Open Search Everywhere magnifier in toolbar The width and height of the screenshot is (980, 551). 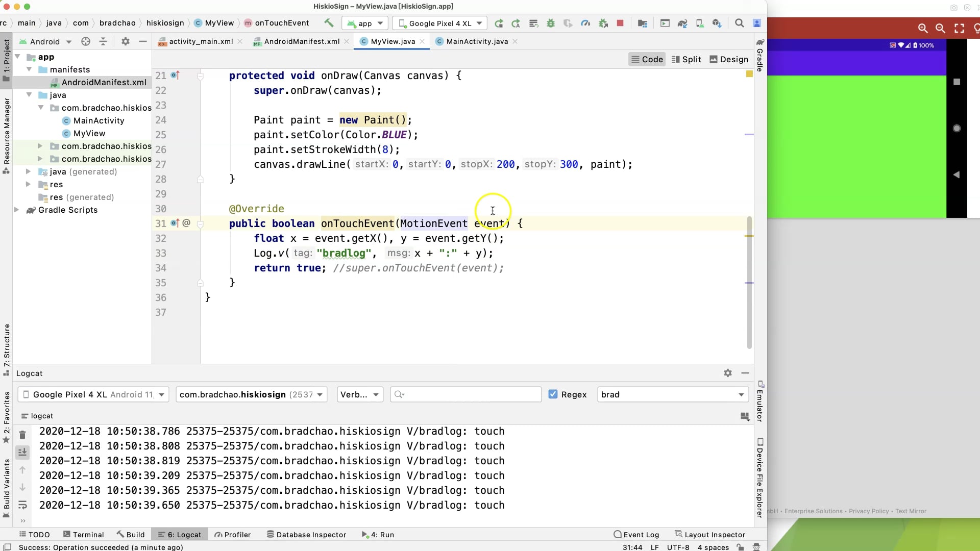click(739, 23)
